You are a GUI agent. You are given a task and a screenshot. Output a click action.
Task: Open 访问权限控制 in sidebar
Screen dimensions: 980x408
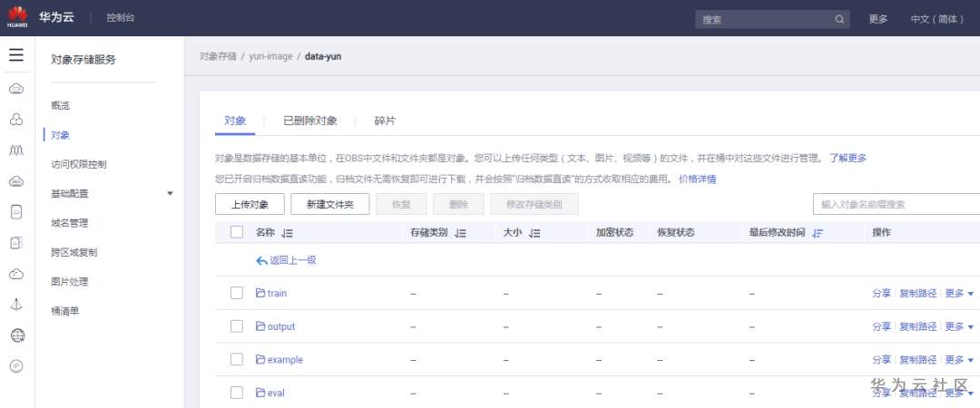tap(79, 164)
